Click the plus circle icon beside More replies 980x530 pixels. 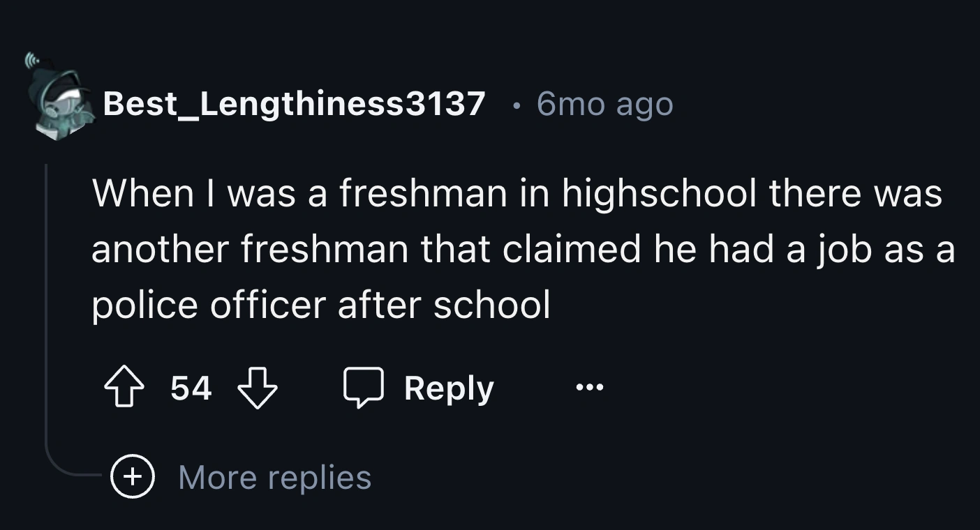pos(132,477)
